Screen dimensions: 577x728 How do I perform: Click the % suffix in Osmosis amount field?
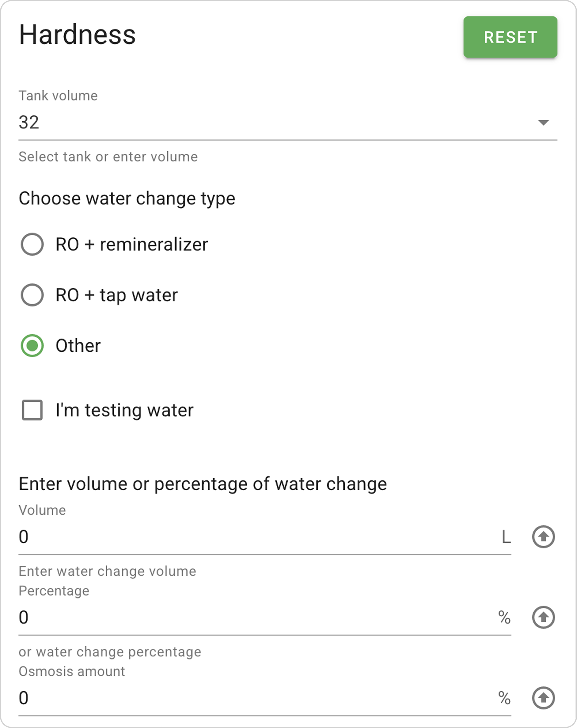pyautogui.click(x=504, y=698)
